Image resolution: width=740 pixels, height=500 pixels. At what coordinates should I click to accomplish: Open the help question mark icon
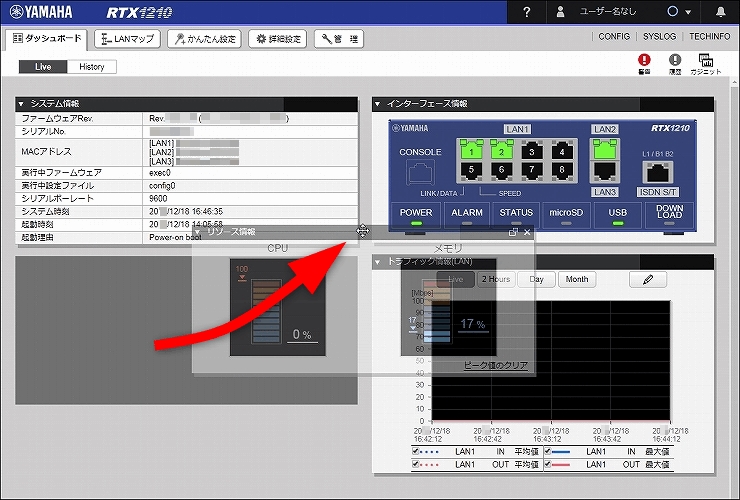point(527,12)
